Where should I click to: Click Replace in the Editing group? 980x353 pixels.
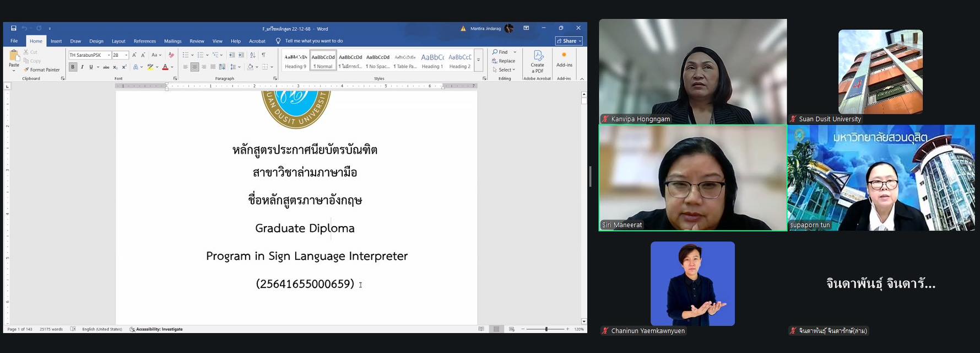point(504,61)
